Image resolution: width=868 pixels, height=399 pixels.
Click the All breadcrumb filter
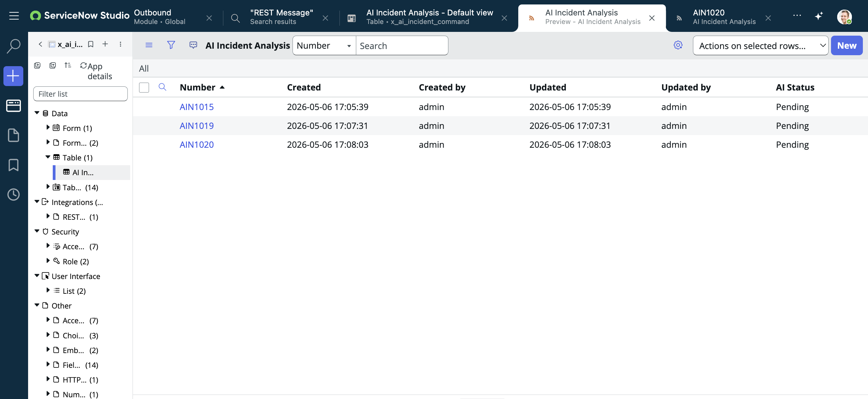tap(144, 69)
